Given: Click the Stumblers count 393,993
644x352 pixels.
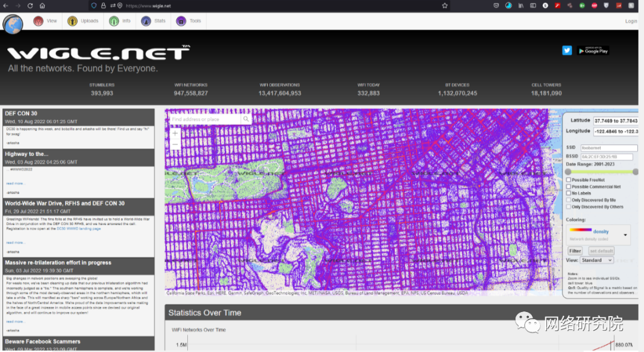Looking at the screenshot, I should [102, 93].
